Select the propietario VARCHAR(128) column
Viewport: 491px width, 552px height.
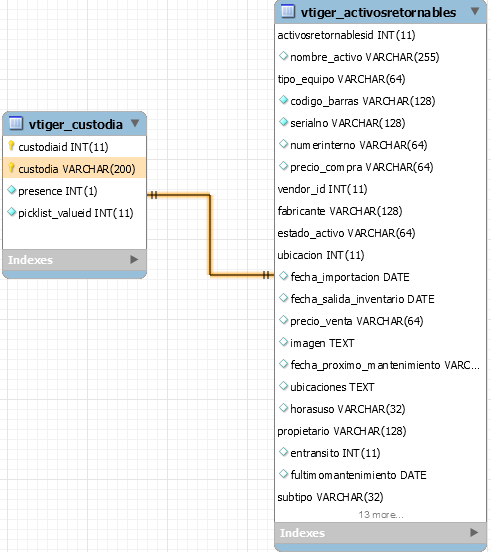[342, 431]
